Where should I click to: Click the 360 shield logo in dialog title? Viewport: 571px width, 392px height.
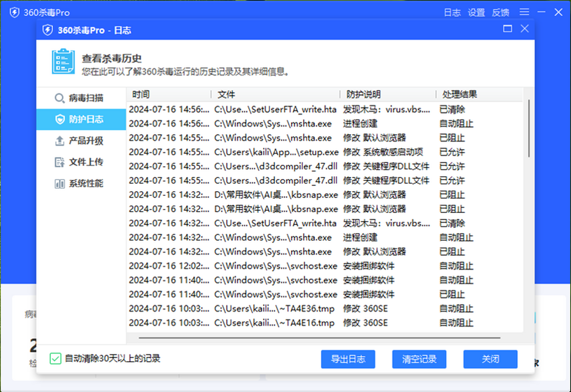(x=48, y=30)
